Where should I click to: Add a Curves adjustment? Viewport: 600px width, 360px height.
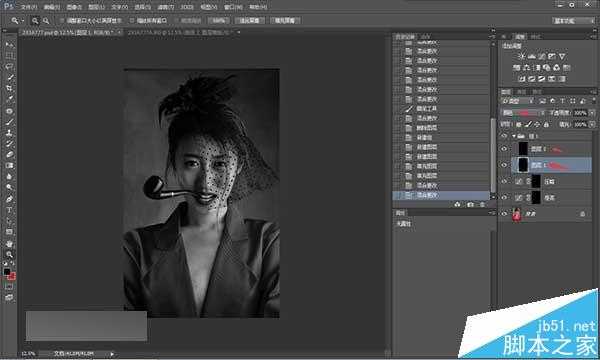pos(541,56)
